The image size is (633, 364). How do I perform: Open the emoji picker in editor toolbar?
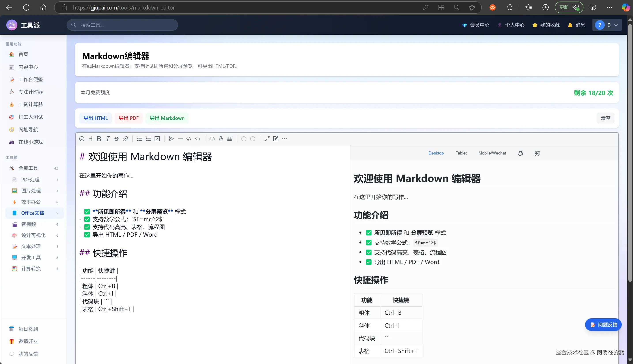(x=82, y=139)
